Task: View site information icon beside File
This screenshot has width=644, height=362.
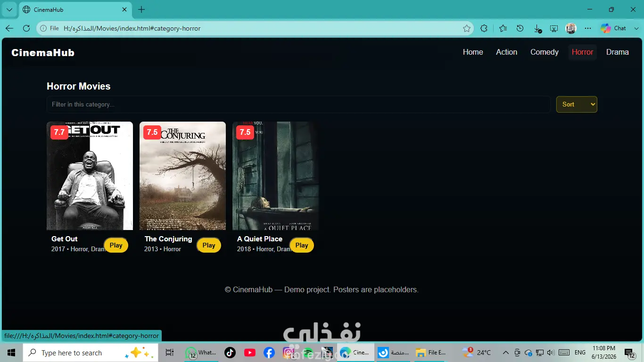Action: coord(43,28)
